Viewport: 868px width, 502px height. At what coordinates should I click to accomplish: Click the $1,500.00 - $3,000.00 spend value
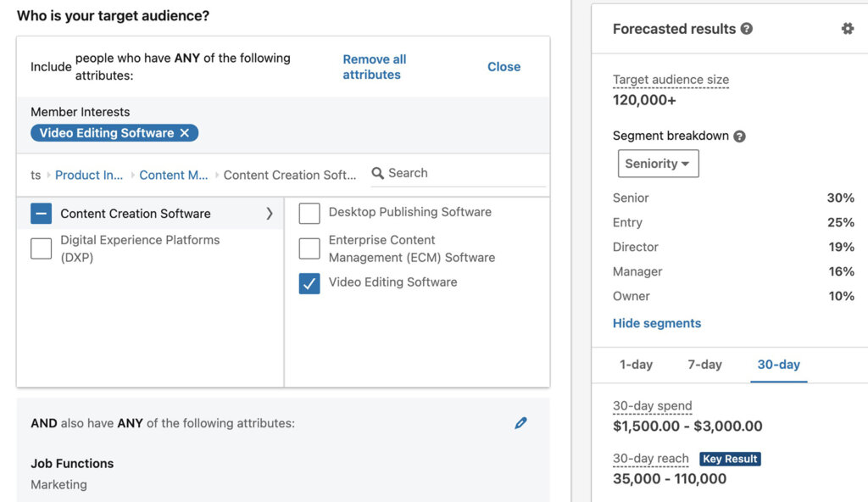[687, 426]
